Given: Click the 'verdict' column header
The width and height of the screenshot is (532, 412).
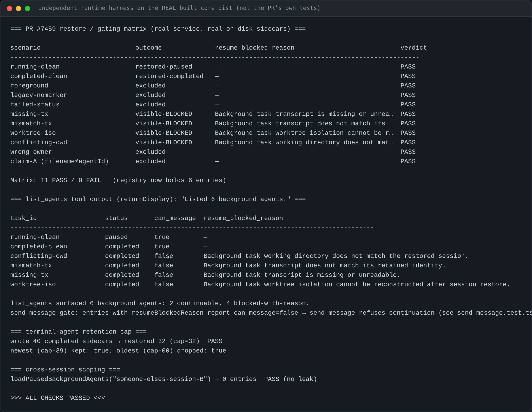Looking at the screenshot, I should coord(413,48).
